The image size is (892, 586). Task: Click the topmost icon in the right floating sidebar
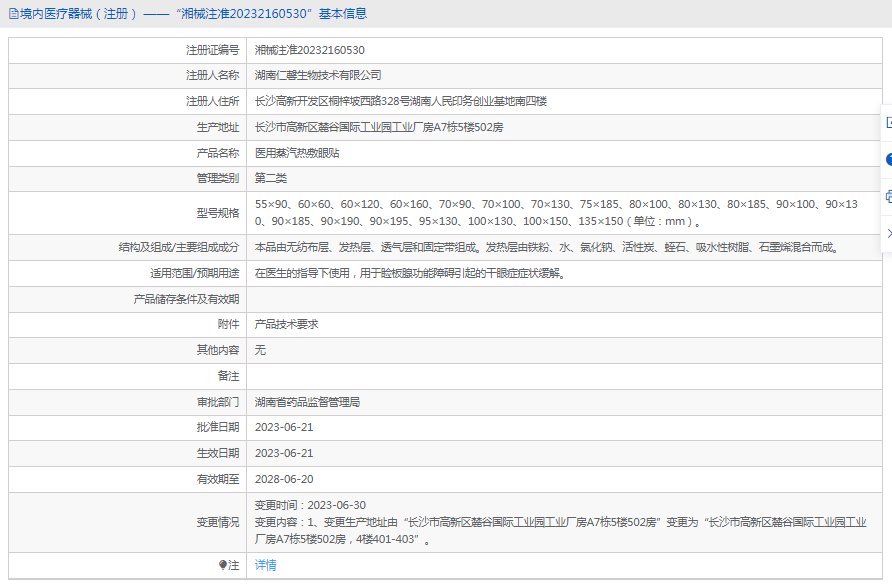(x=888, y=122)
